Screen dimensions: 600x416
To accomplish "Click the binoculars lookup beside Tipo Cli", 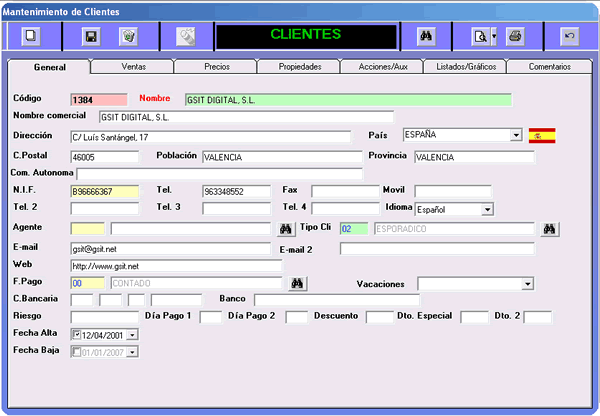I will coord(549,229).
